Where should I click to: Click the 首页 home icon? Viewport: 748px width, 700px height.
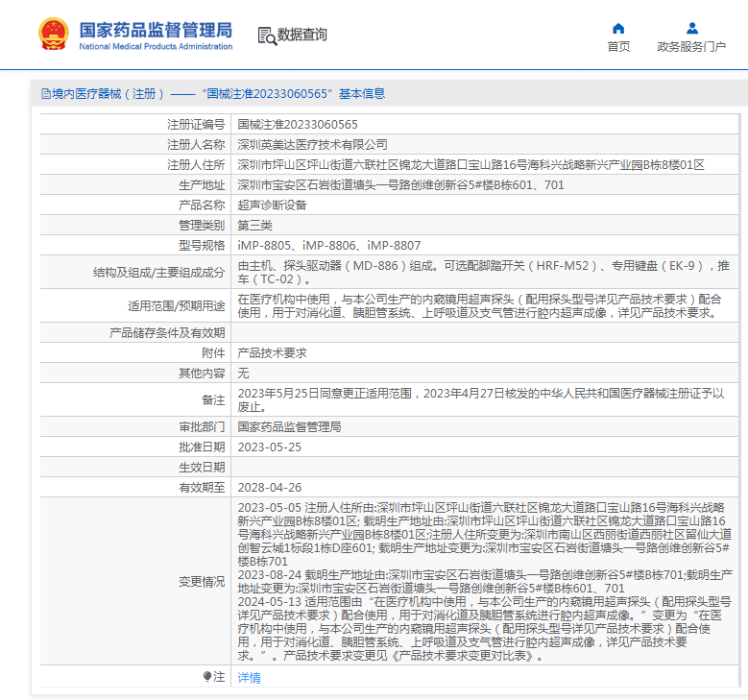618,29
